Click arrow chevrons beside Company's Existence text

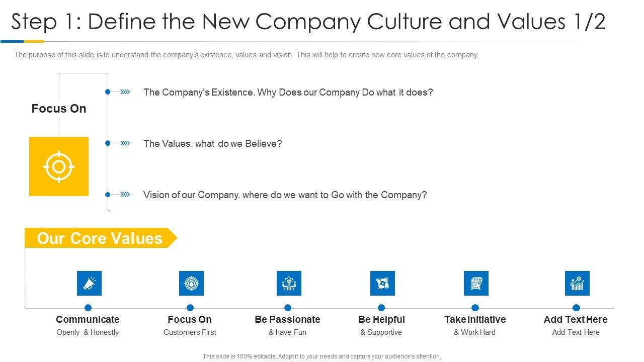(x=125, y=92)
